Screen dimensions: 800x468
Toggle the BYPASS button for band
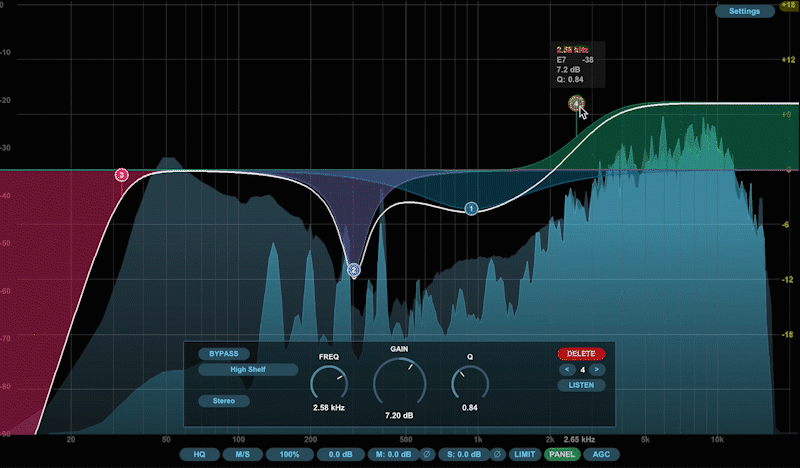pos(224,354)
